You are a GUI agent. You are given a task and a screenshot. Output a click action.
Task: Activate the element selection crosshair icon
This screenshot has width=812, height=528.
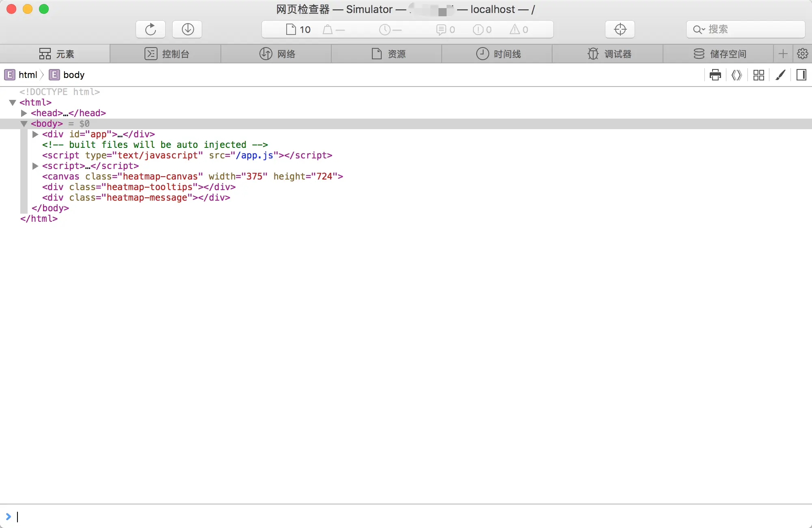point(620,29)
